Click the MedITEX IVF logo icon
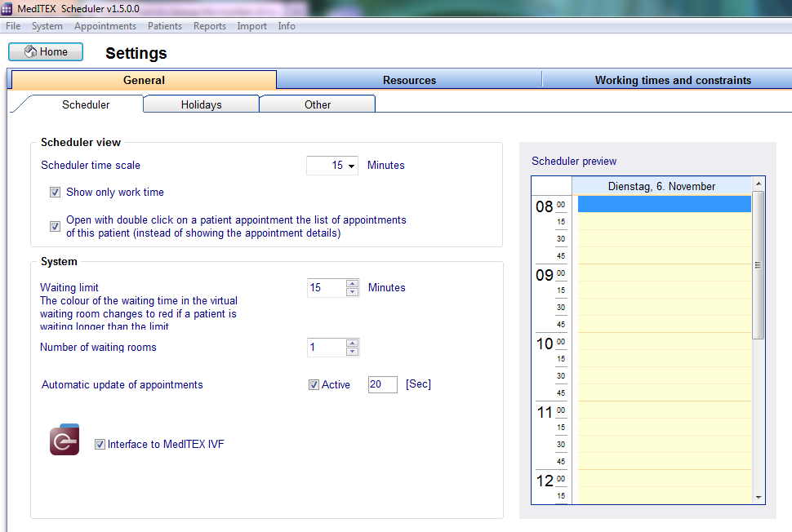The image size is (792, 532). tap(65, 440)
